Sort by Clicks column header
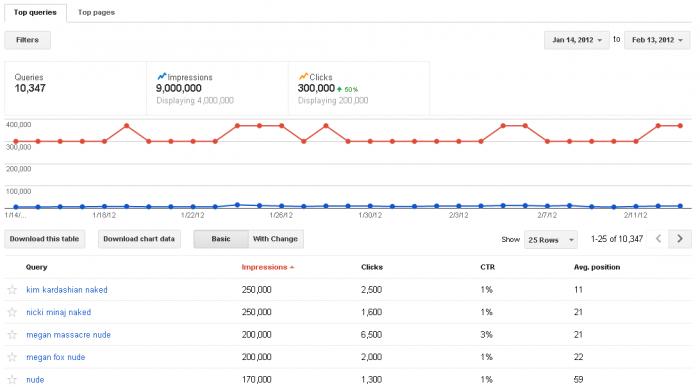 pyautogui.click(x=372, y=267)
